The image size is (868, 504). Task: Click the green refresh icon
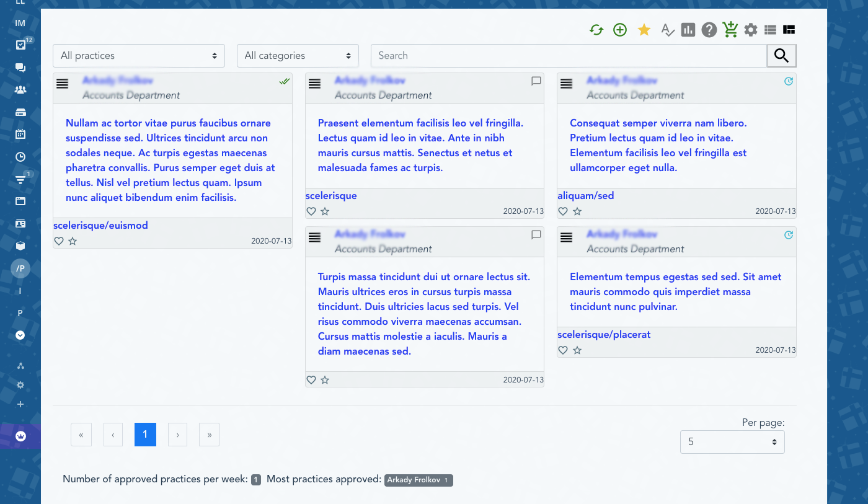pyautogui.click(x=596, y=30)
